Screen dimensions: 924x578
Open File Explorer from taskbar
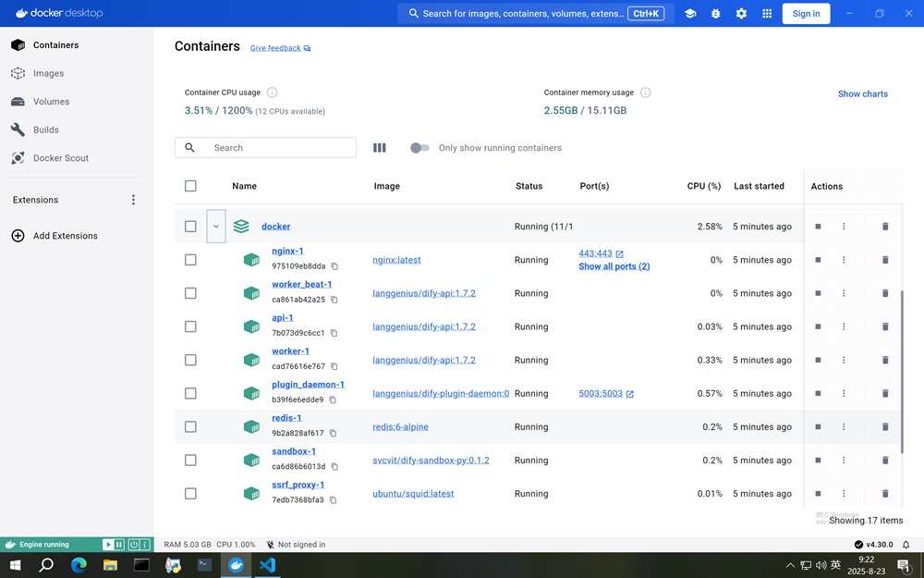pyautogui.click(x=110, y=565)
